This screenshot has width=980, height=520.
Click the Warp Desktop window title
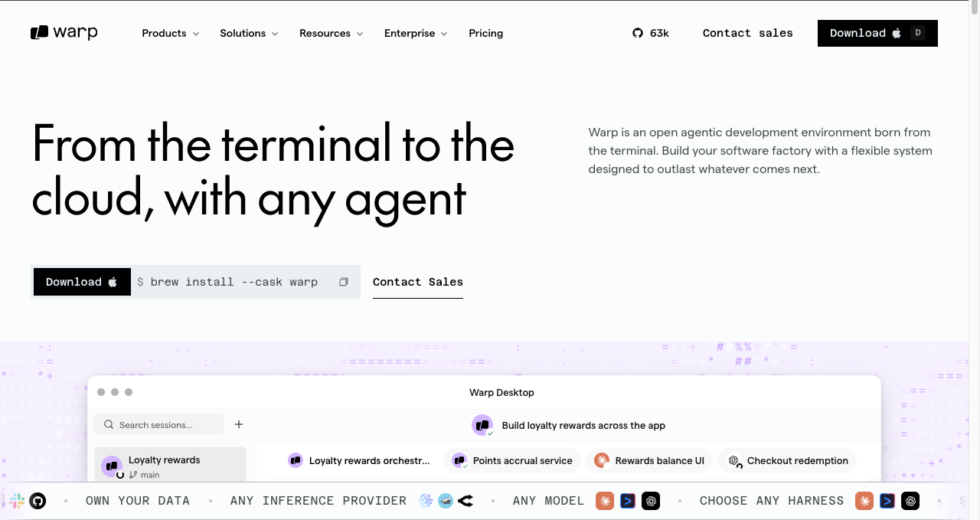pos(501,392)
